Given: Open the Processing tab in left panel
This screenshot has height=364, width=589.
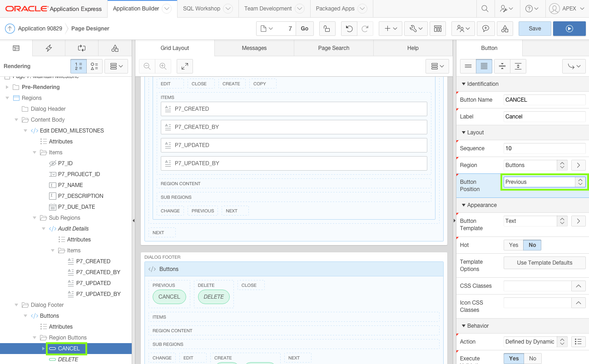Looking at the screenshot, I should [x=82, y=48].
